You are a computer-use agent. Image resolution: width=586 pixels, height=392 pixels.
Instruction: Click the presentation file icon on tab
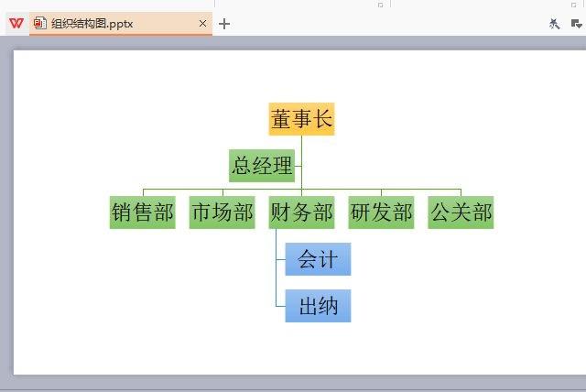click(x=39, y=24)
